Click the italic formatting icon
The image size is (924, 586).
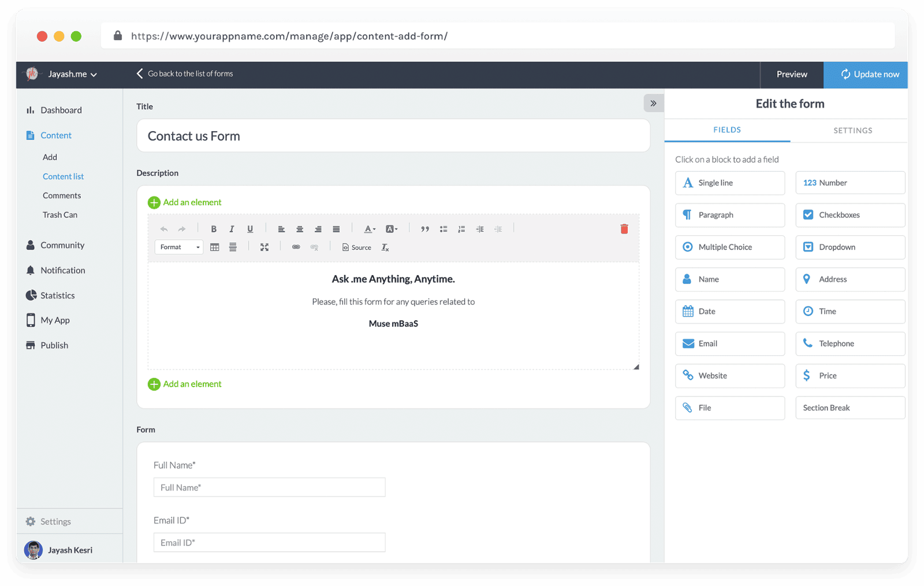[232, 229]
